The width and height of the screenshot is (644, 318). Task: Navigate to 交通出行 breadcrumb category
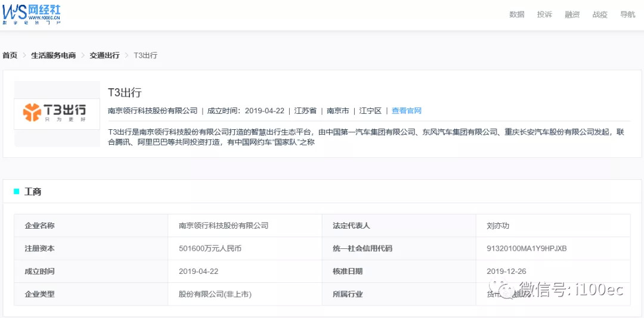pos(104,55)
